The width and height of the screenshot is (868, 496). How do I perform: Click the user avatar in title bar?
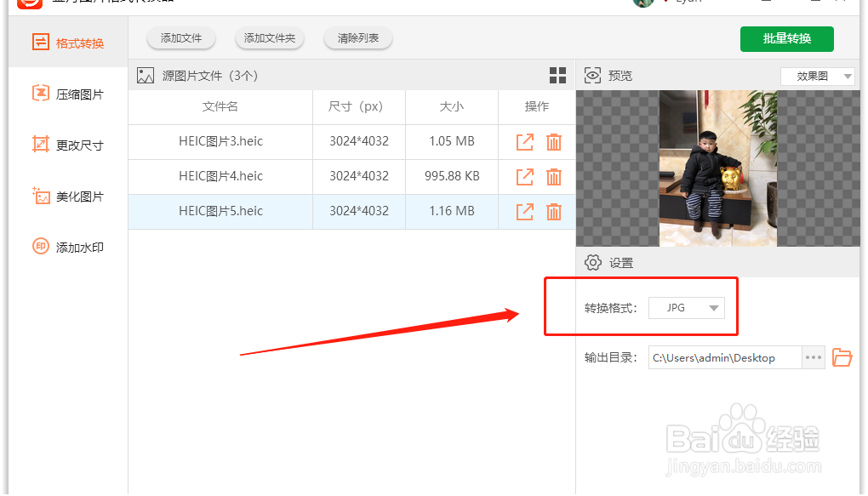click(x=643, y=3)
